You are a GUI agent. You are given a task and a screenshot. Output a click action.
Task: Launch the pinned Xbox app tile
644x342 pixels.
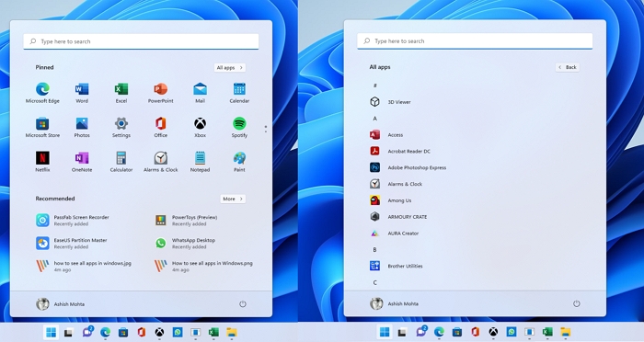200,127
